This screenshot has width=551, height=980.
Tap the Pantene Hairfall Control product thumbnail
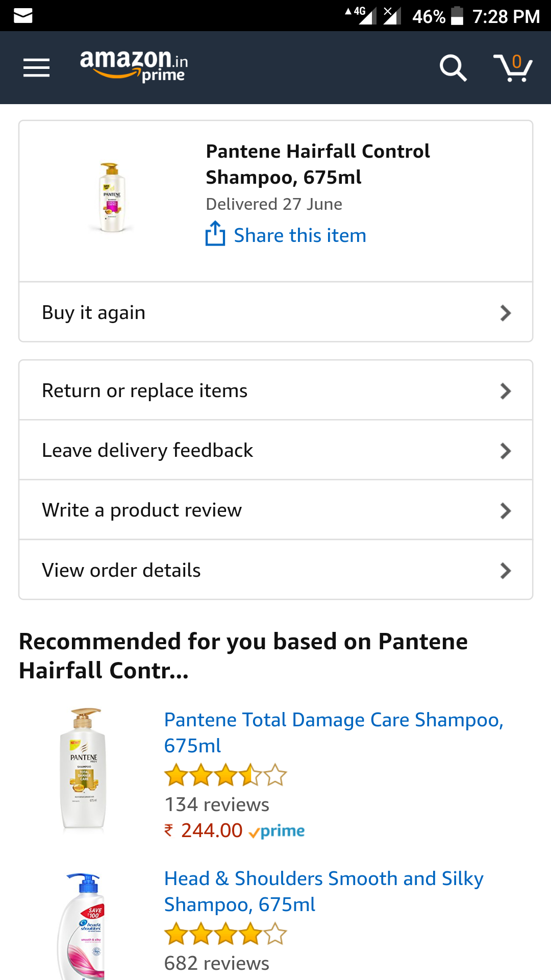pos(112,198)
